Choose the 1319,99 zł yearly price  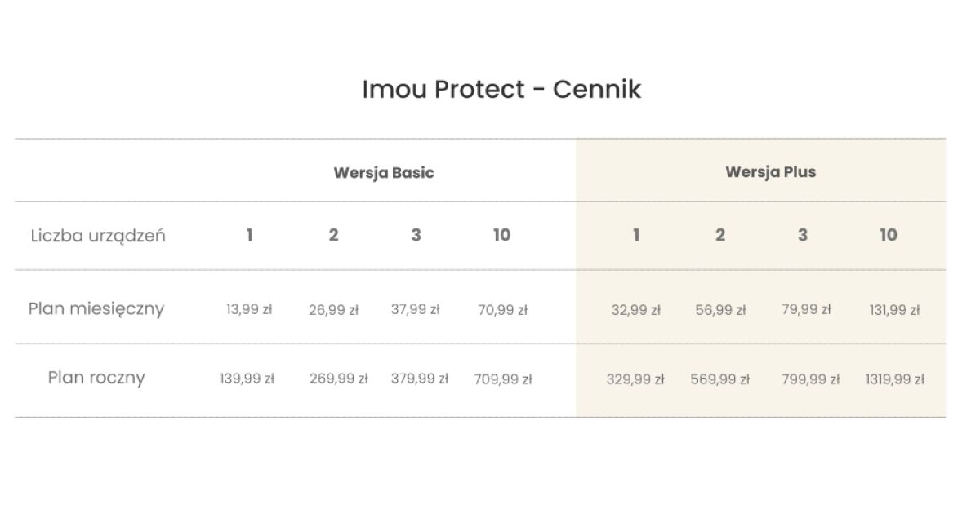click(x=894, y=379)
